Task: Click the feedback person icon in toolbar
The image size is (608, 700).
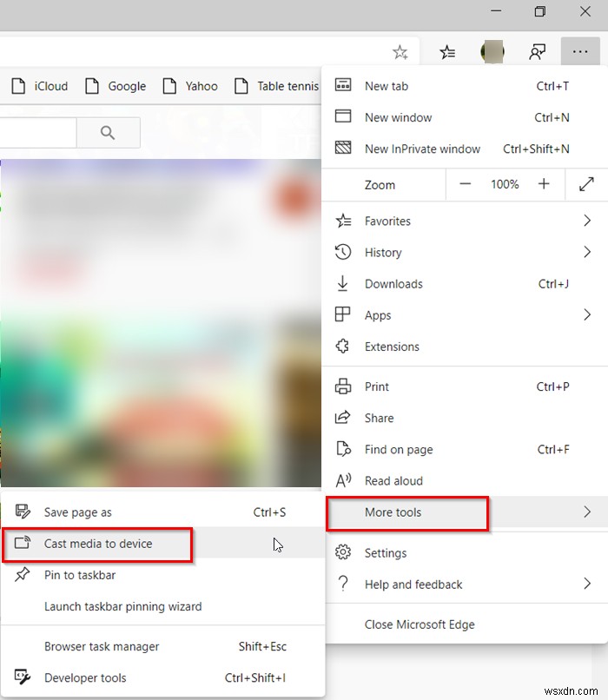Action: [x=537, y=52]
